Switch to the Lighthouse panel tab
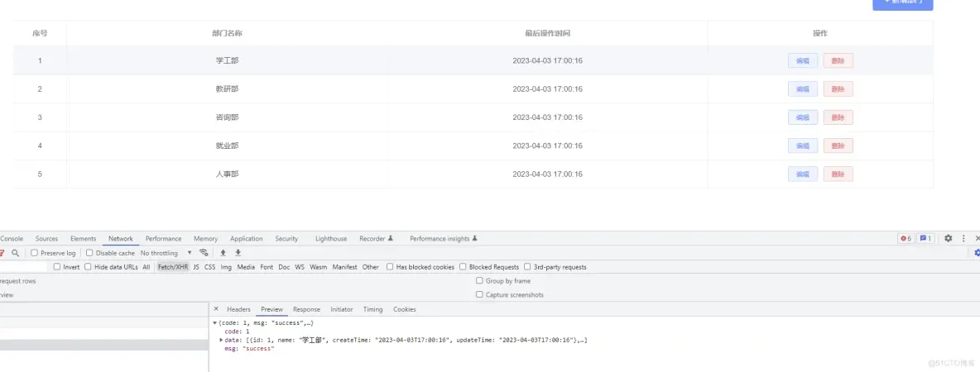 (331, 238)
